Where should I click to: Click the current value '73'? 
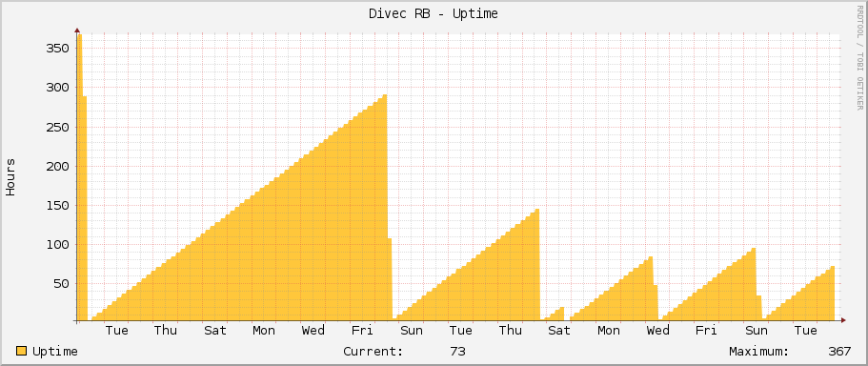click(x=457, y=352)
